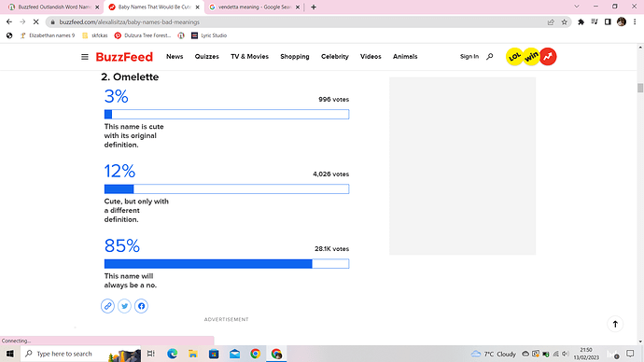
Task: Click the Sign In link
Action: (x=469, y=57)
